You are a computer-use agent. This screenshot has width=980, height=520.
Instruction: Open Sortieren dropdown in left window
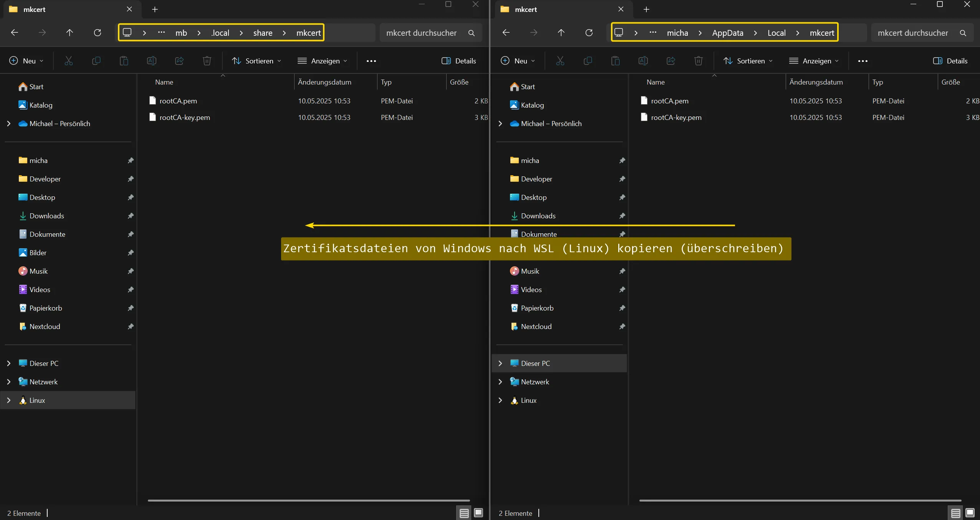(x=257, y=61)
